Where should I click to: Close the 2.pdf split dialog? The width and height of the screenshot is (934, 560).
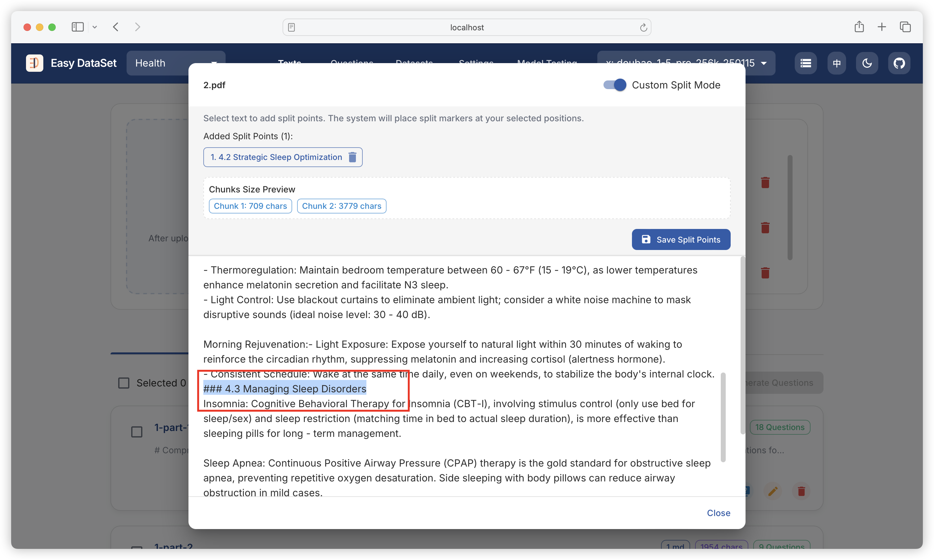[718, 513]
